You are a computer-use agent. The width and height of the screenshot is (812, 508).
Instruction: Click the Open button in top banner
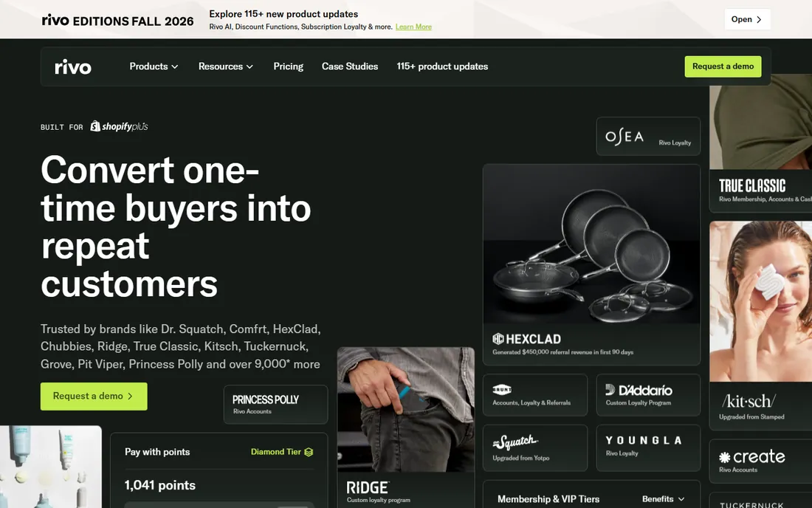tap(747, 19)
